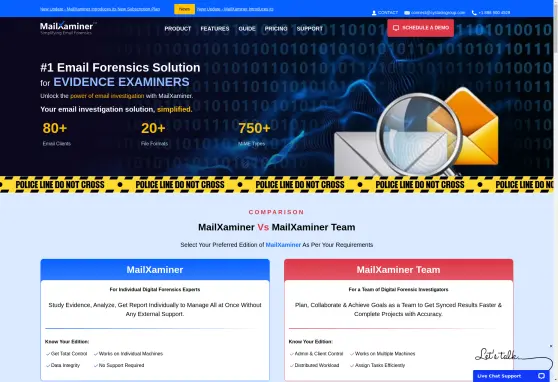The width and height of the screenshot is (558, 382).
Task: Close the Let's talk chat prompt
Action: pyautogui.click(x=551, y=346)
